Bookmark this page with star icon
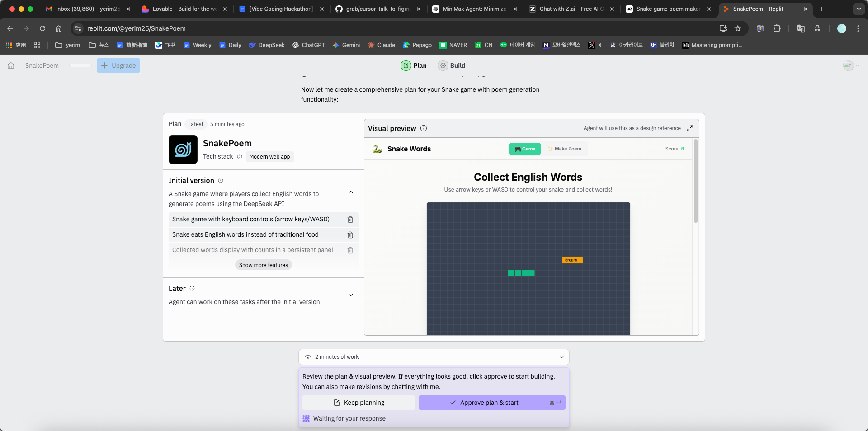868x431 pixels. point(738,28)
